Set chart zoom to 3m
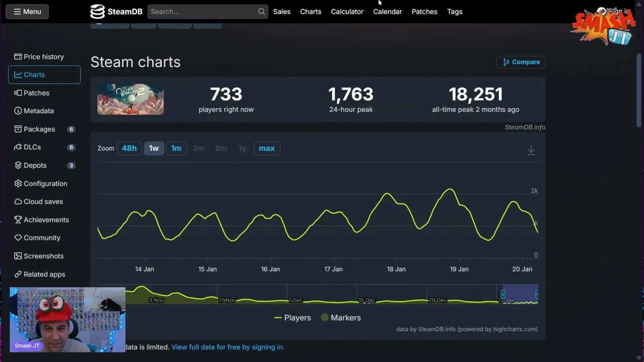Screen dimensions: 644x362 [x=199, y=148]
